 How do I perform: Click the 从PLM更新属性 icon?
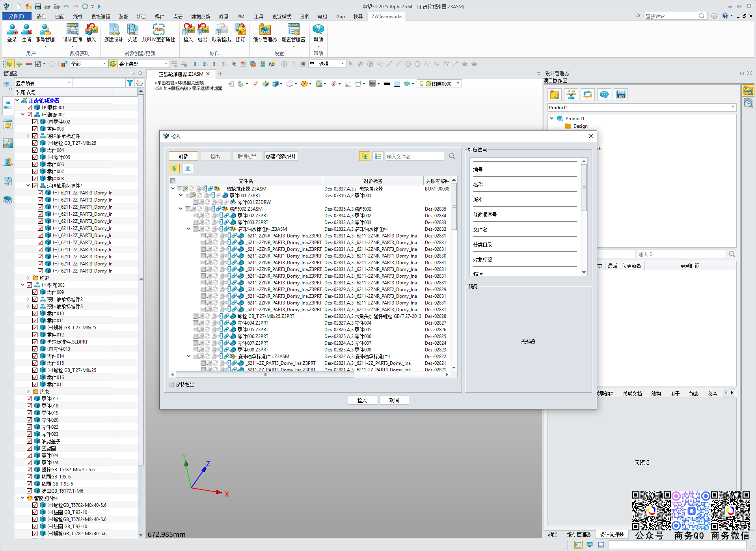[x=158, y=33]
